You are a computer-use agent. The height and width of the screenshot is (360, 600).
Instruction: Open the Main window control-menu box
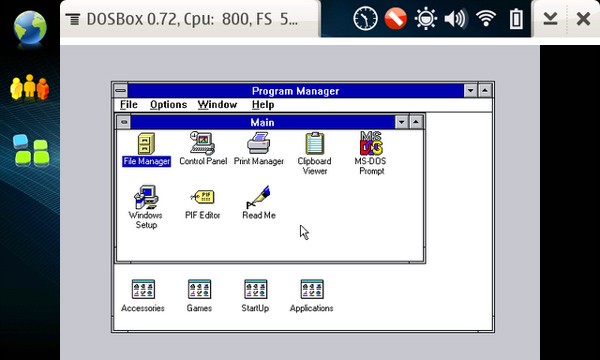tap(124, 122)
